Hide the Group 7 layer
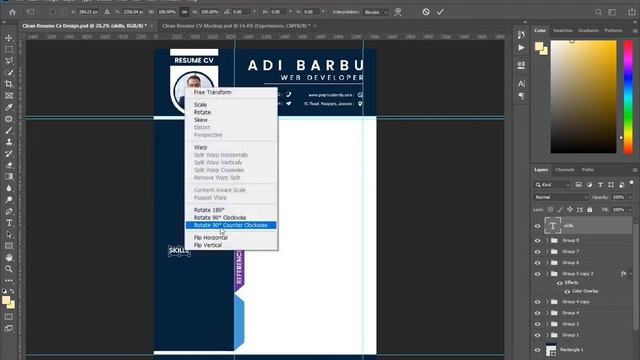640x360 pixels. coord(538,251)
